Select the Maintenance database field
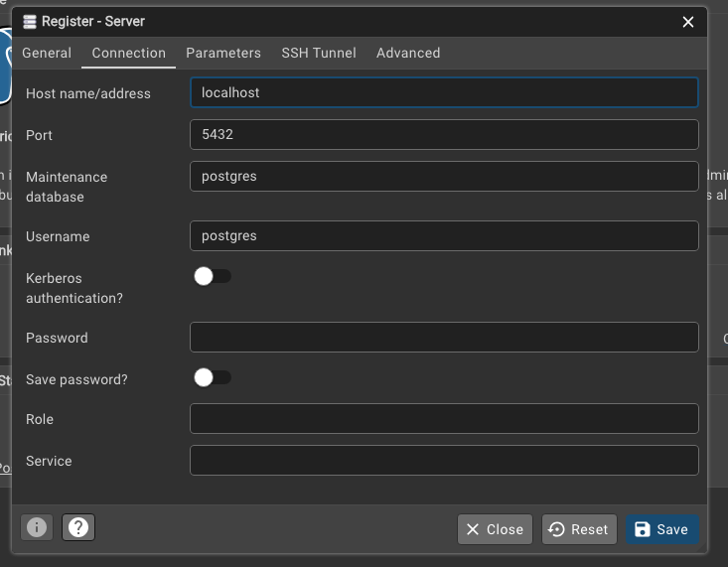728x567 pixels. click(443, 176)
